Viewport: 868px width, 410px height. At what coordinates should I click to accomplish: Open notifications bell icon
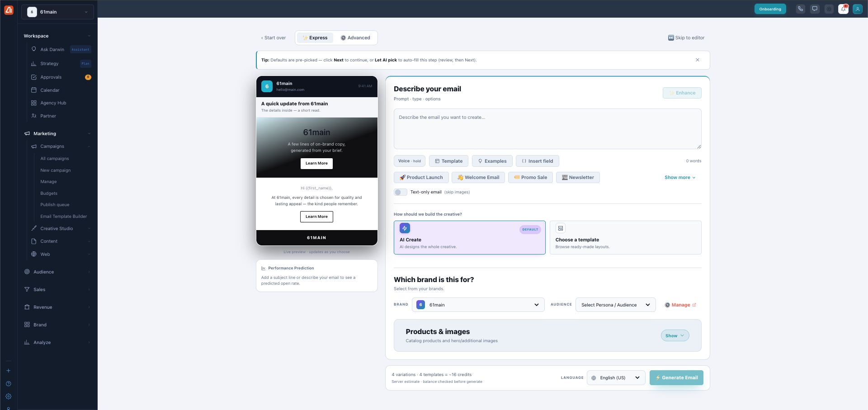(x=843, y=9)
